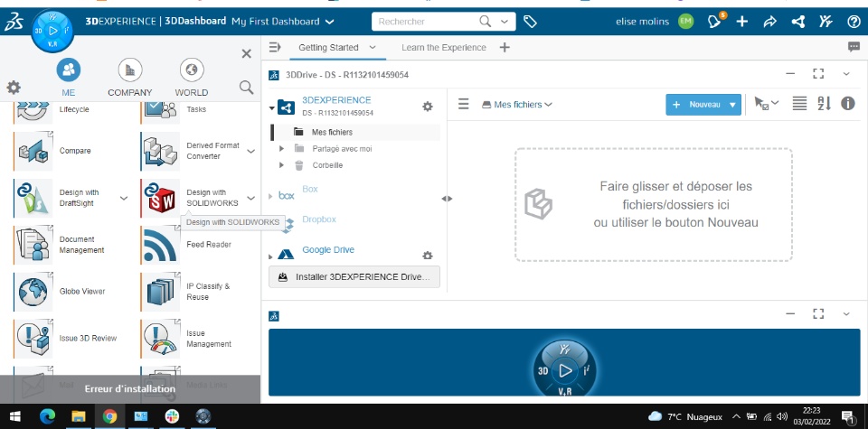This screenshot has height=429, width=868.
Task: Launch Design with DraftSight app
Action: (x=34, y=198)
